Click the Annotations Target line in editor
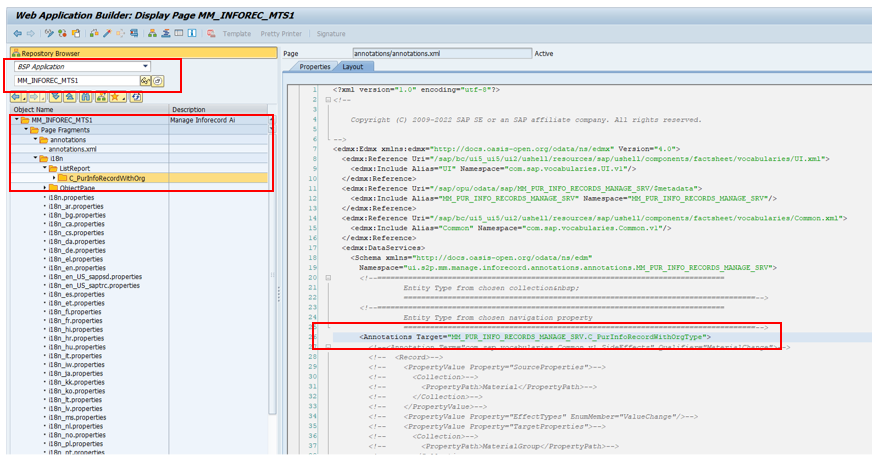 click(535, 337)
